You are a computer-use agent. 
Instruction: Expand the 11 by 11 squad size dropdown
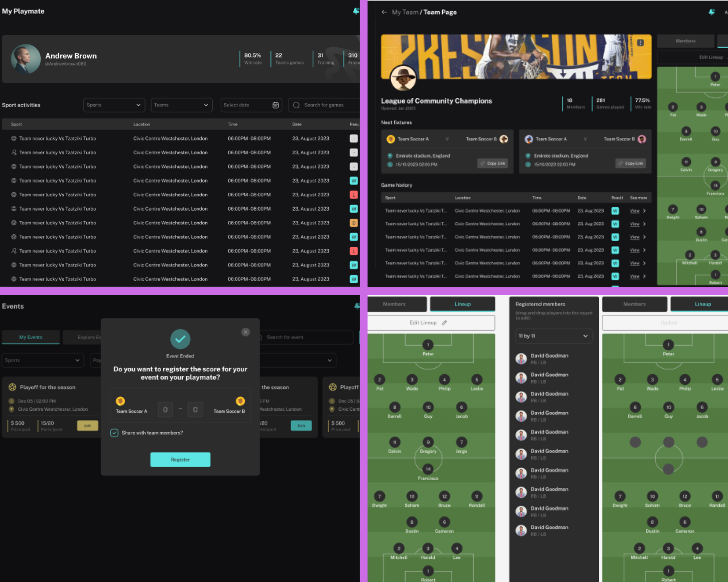554,336
